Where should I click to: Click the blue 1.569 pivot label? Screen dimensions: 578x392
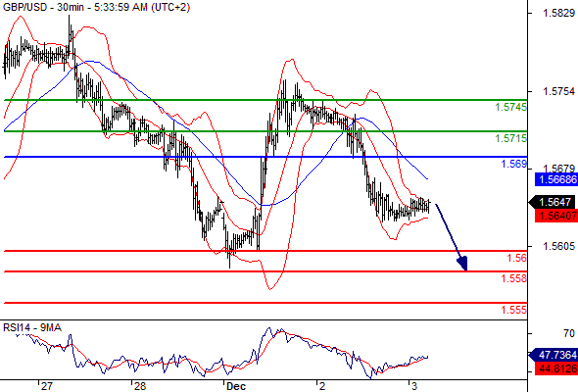point(514,164)
